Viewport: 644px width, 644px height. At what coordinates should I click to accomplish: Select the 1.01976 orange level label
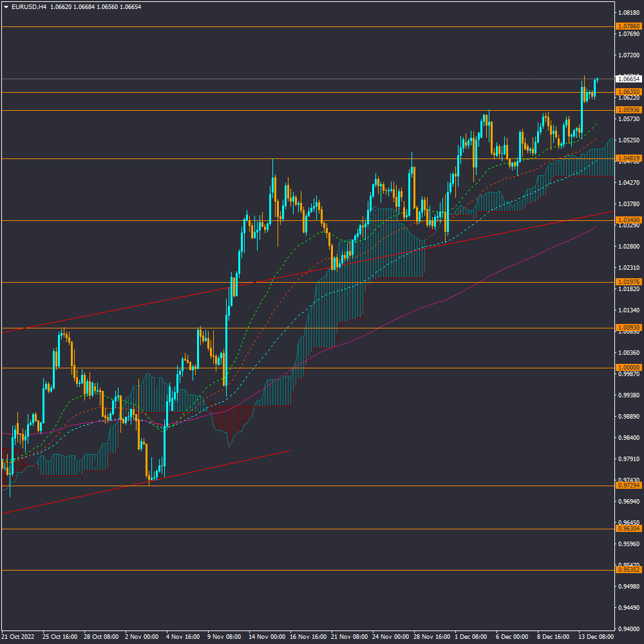[x=629, y=282]
